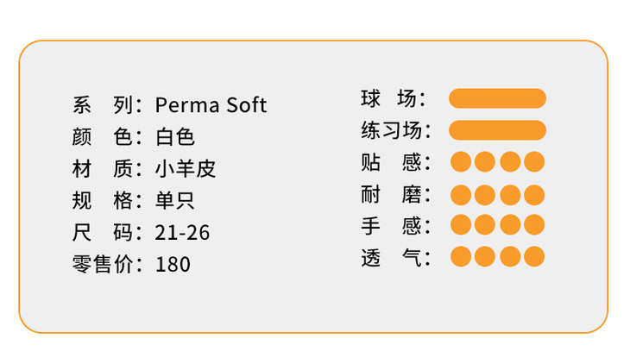The height and width of the screenshot is (364, 630).
Task: Click the 小羊皮 material text
Action: pyautogui.click(x=186, y=168)
